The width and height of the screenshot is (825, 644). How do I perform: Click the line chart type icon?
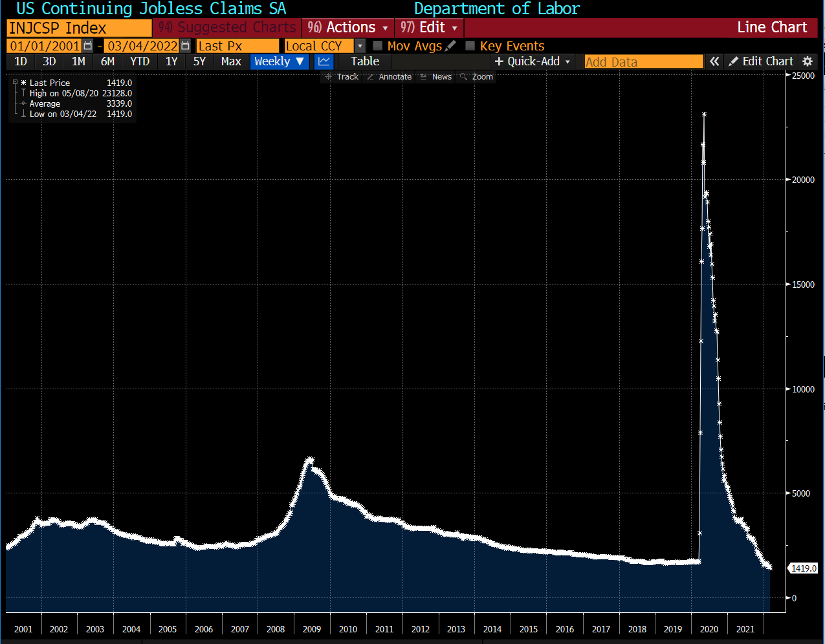click(x=324, y=61)
